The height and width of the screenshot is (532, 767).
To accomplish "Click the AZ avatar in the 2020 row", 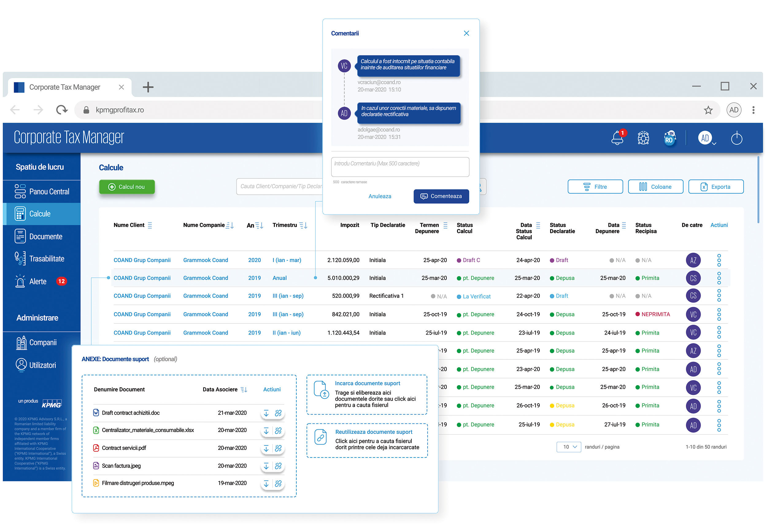I will click(x=693, y=260).
